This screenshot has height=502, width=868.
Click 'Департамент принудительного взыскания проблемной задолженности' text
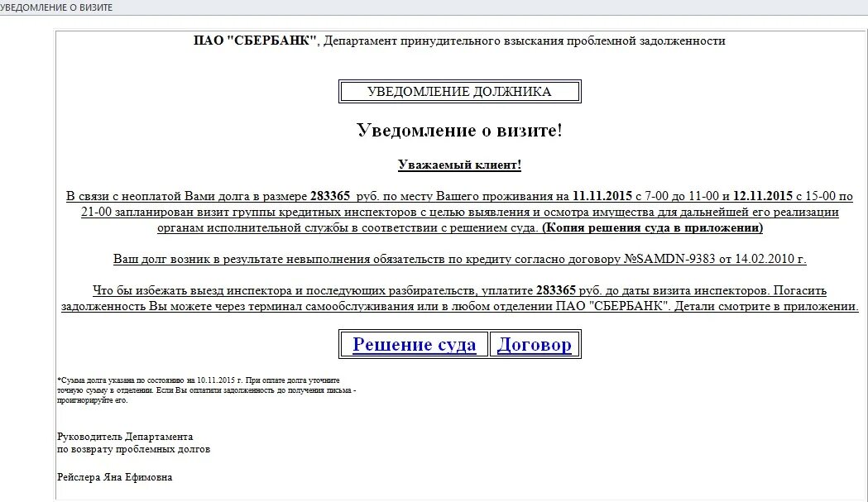pos(525,41)
